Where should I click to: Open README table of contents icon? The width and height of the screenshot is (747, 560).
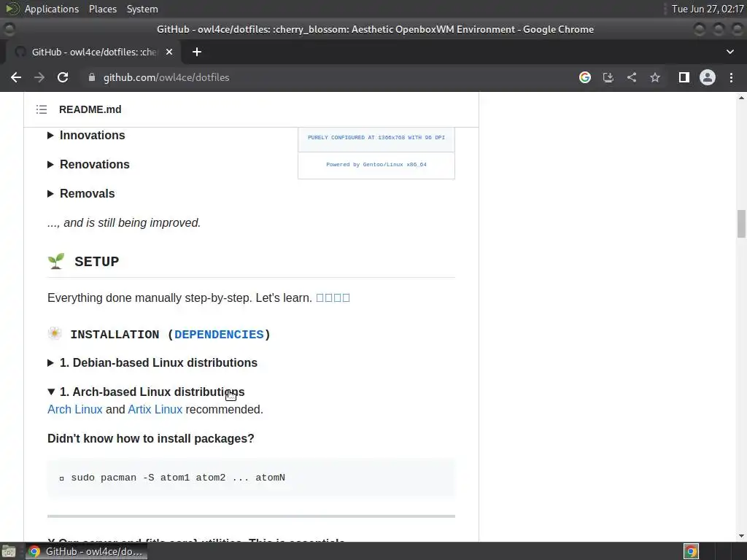pyautogui.click(x=42, y=109)
